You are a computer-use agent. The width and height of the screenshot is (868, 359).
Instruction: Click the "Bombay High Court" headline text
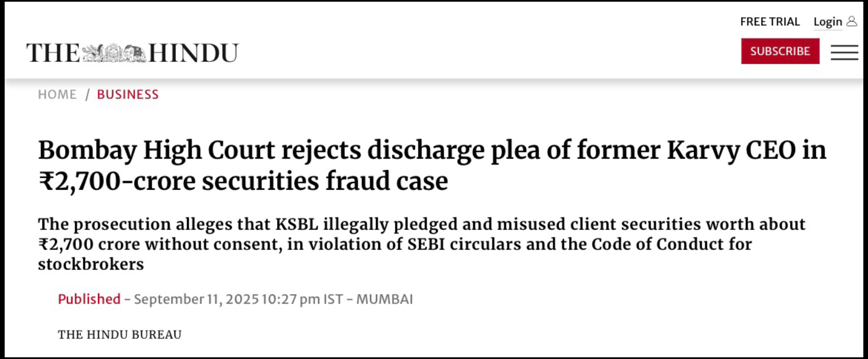(156, 150)
